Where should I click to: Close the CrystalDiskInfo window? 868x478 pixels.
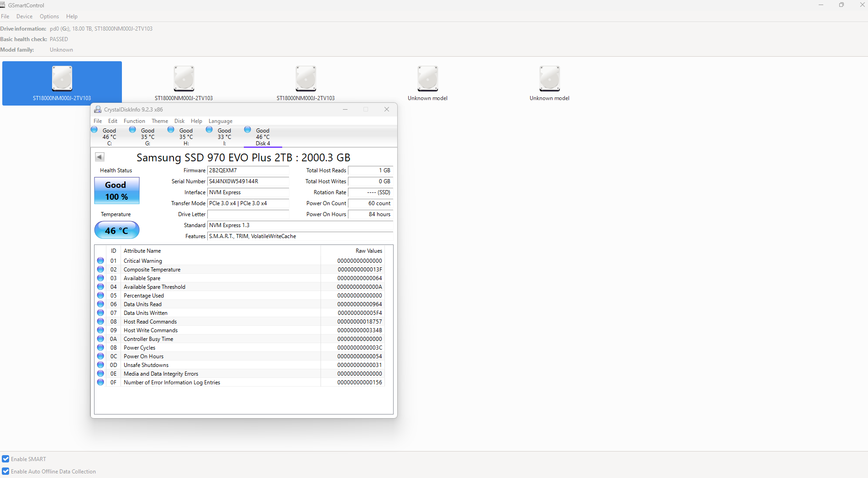(387, 109)
